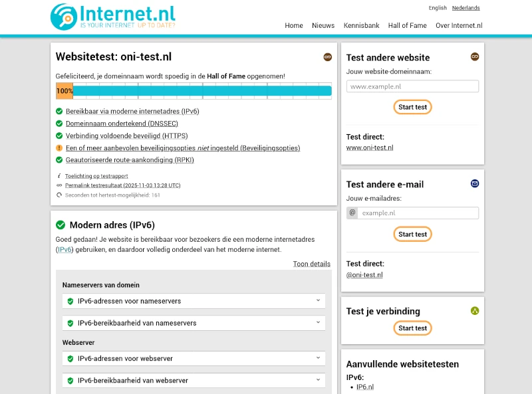
Task: Expand IPv6-adressen voor webserver row
Action: tap(195, 358)
